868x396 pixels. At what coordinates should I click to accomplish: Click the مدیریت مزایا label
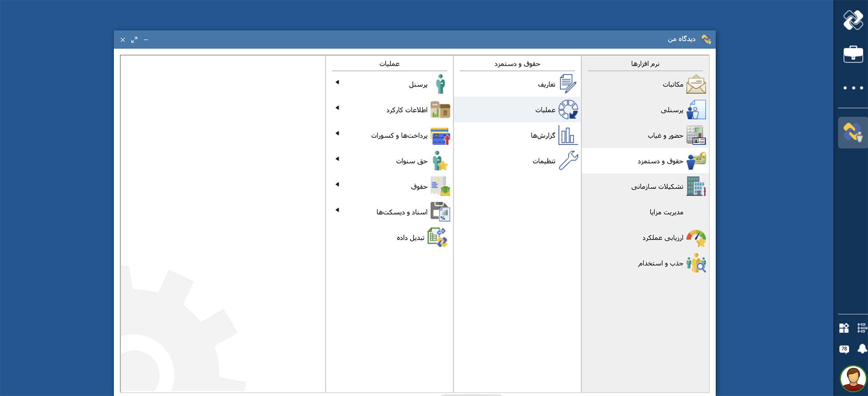click(x=666, y=212)
